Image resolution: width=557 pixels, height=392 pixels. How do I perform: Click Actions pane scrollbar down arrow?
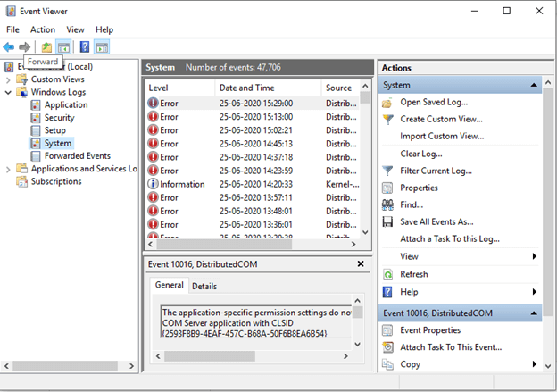(548, 366)
